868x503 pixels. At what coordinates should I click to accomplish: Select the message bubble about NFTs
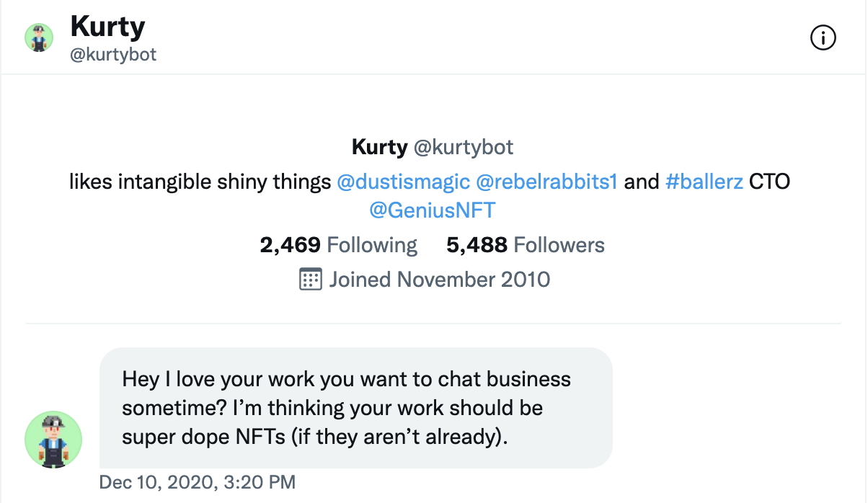tap(355, 408)
